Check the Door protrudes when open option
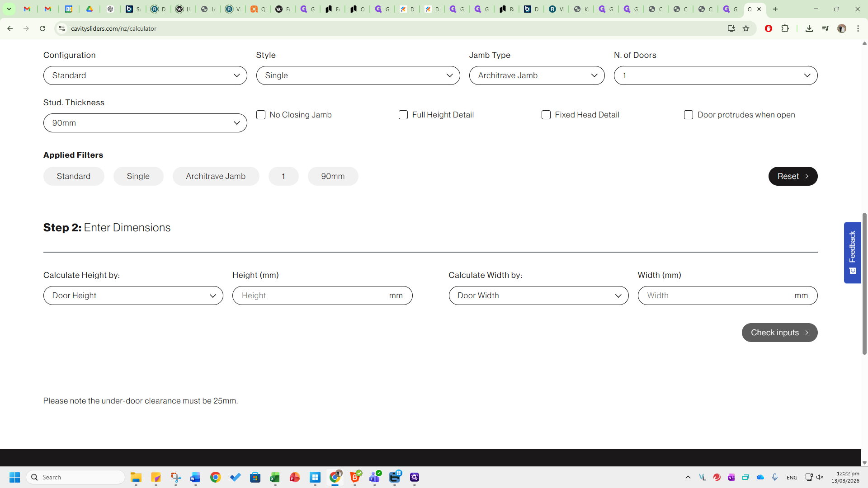 pos(689,115)
